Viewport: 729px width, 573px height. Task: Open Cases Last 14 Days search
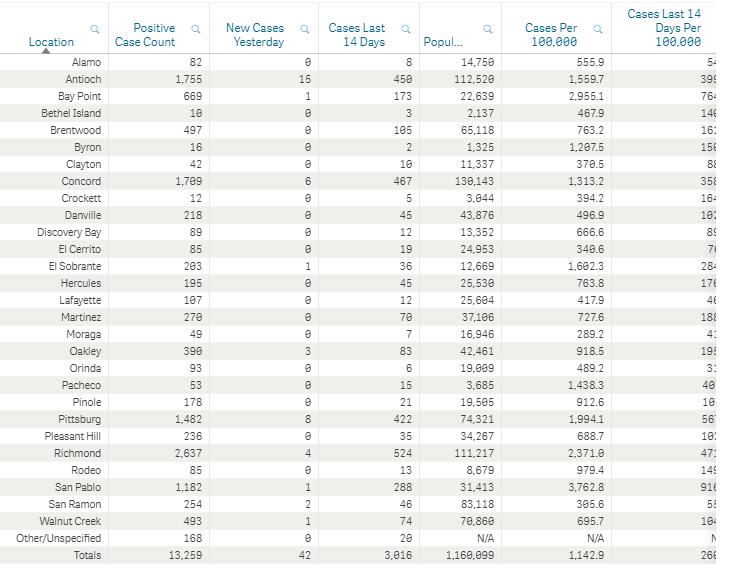click(405, 29)
